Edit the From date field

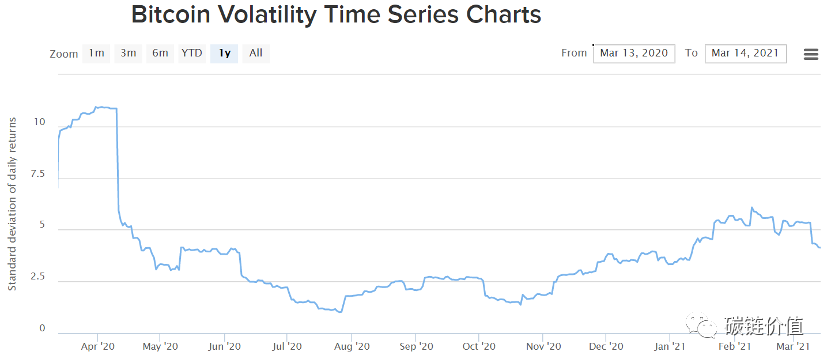(x=634, y=53)
